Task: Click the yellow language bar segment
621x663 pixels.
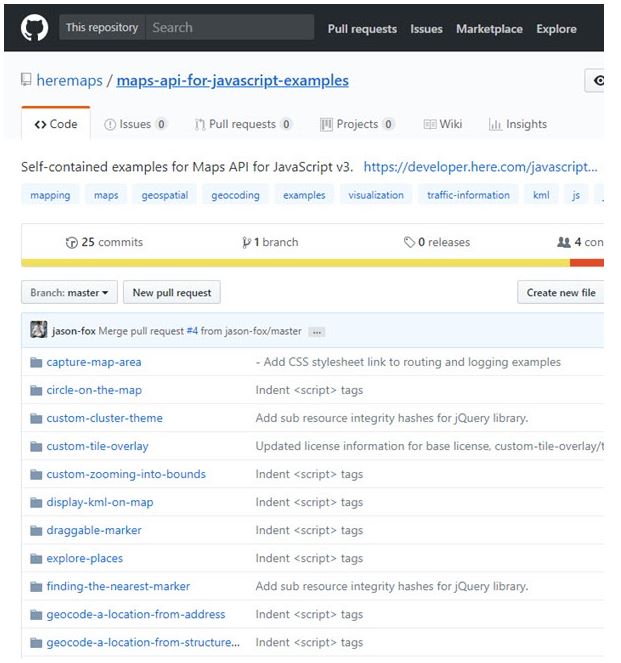Action: pos(295,263)
